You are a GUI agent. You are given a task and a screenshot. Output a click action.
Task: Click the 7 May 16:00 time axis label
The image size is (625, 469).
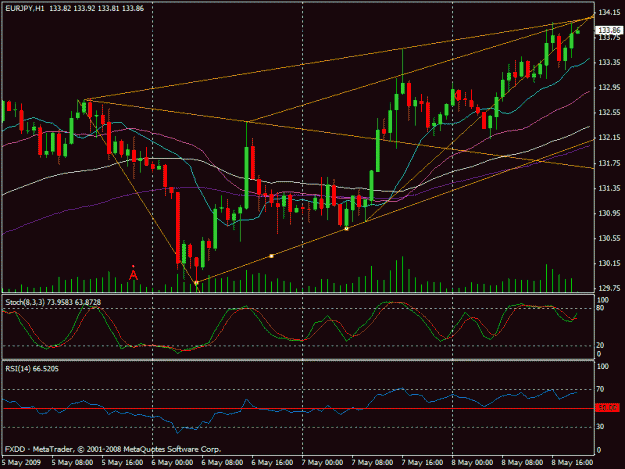[x=422, y=463]
